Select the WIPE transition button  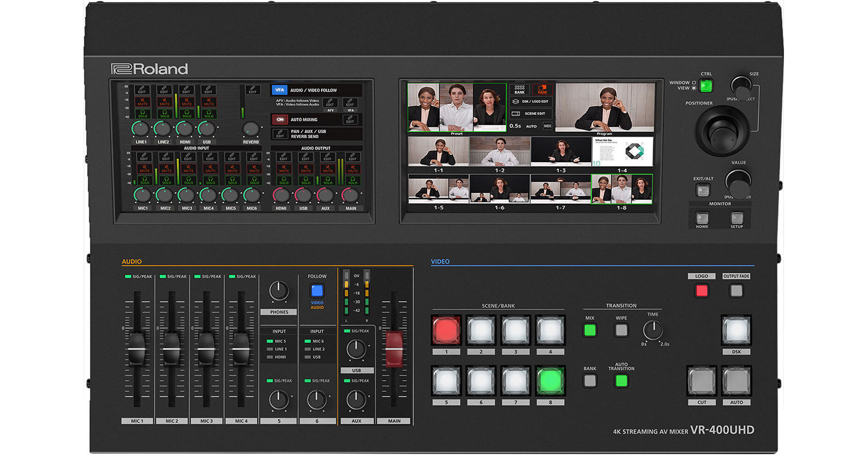click(621, 330)
